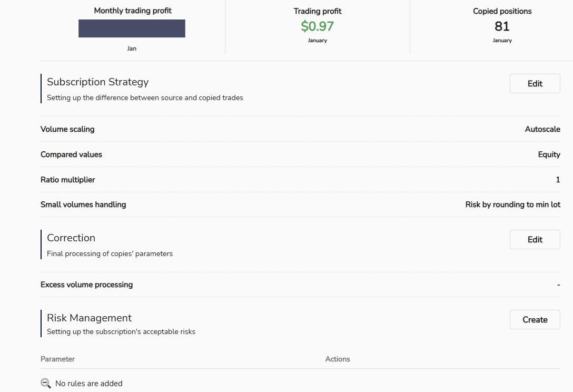Click the 'Jan' chart axis label
This screenshot has height=392, width=573.
[x=132, y=48]
